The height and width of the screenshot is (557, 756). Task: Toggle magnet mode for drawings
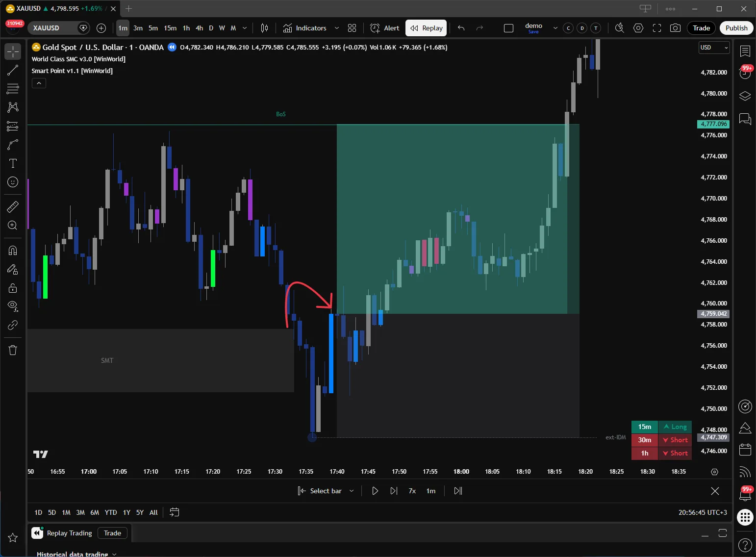coord(13,251)
